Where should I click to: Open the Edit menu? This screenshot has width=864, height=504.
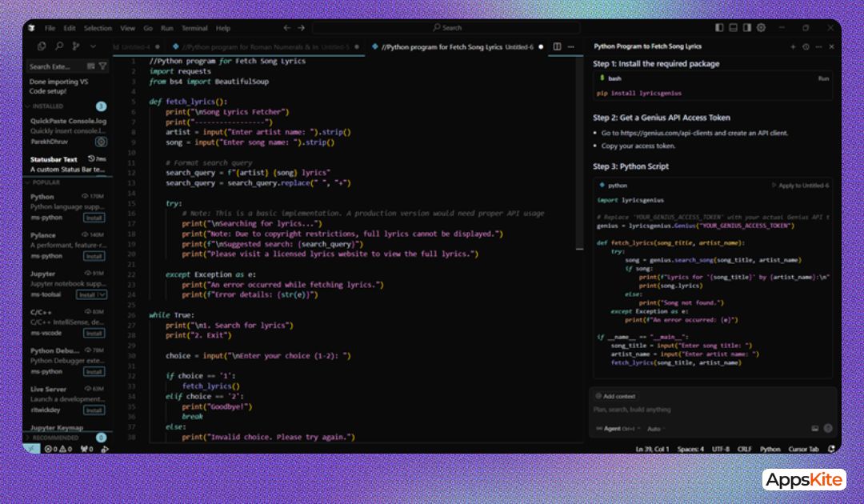(x=70, y=28)
